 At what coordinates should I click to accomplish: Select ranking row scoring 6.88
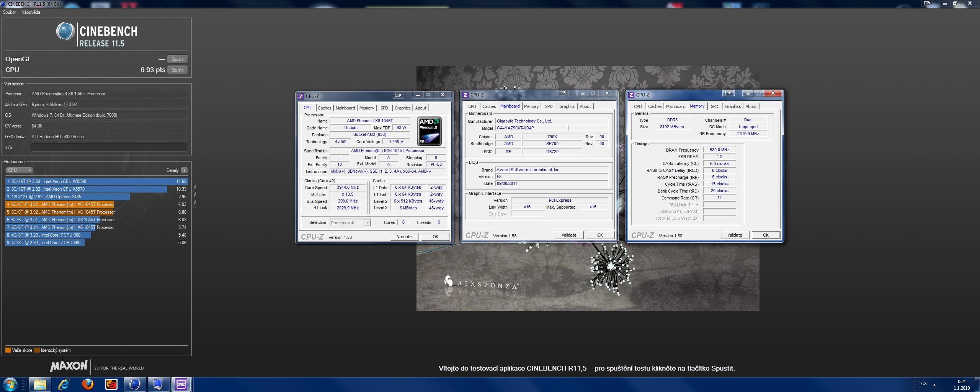(96, 212)
